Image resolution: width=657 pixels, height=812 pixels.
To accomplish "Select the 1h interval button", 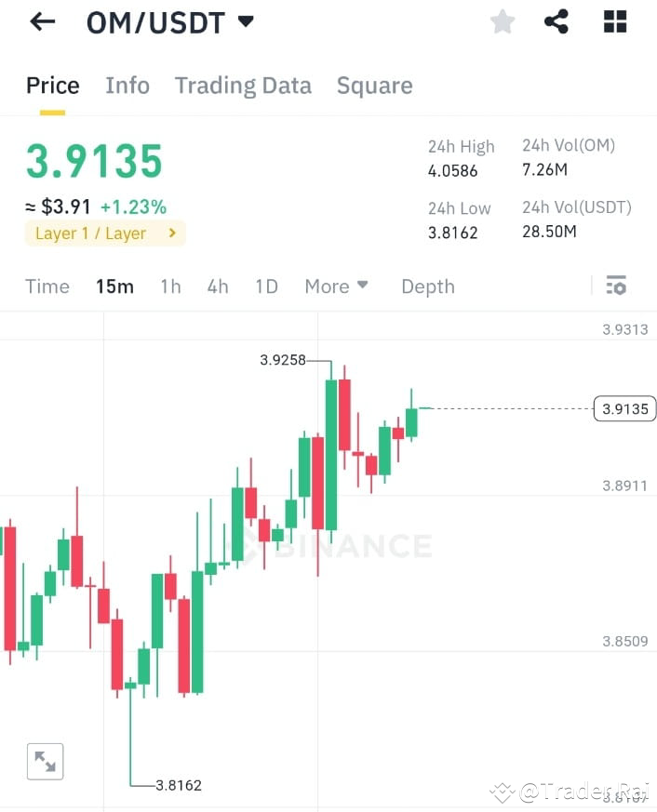I will [x=170, y=286].
